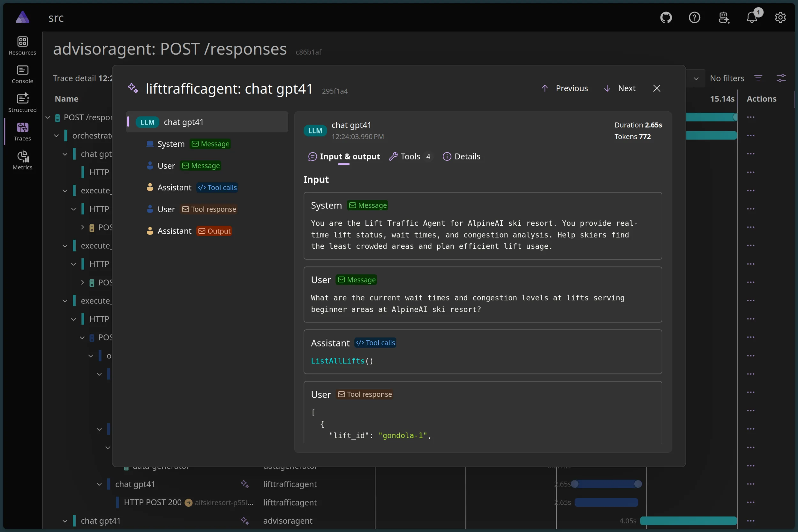The height and width of the screenshot is (532, 798).
Task: Open actions menu for POST /responses row
Action: (x=750, y=117)
